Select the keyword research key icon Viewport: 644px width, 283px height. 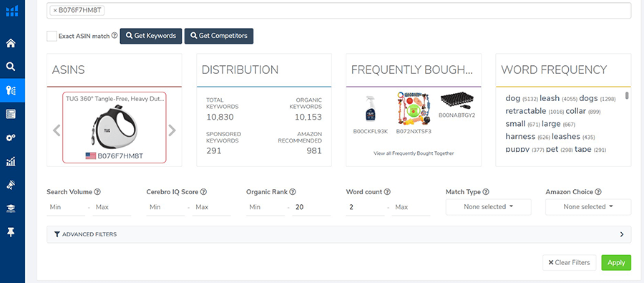[11, 91]
